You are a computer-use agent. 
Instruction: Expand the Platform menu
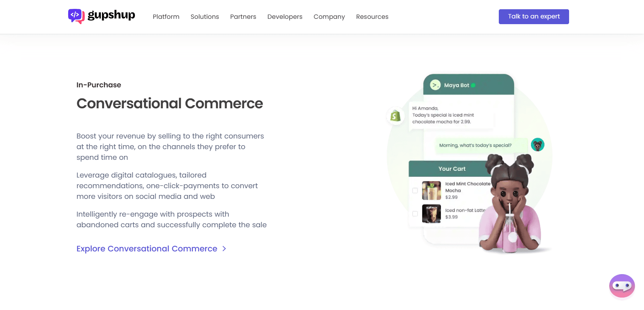click(166, 17)
